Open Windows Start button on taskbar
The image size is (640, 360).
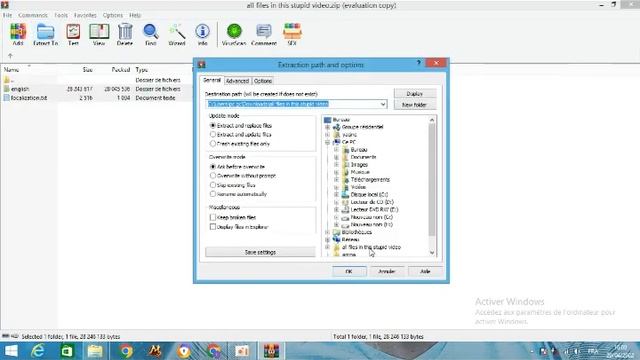coord(11,351)
